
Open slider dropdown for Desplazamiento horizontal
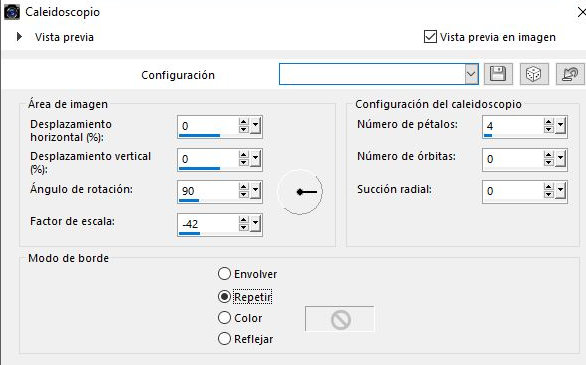coord(255,126)
